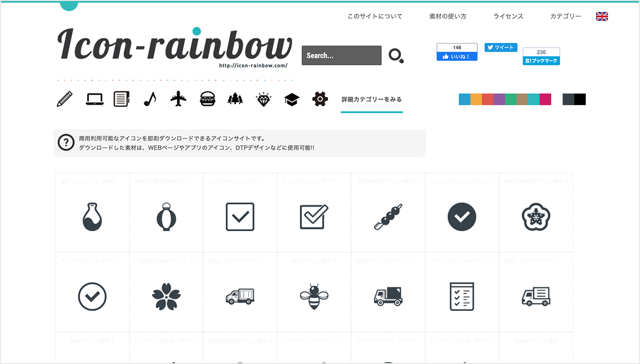Open the diamond category icon
The height and width of the screenshot is (364, 640).
tap(263, 99)
